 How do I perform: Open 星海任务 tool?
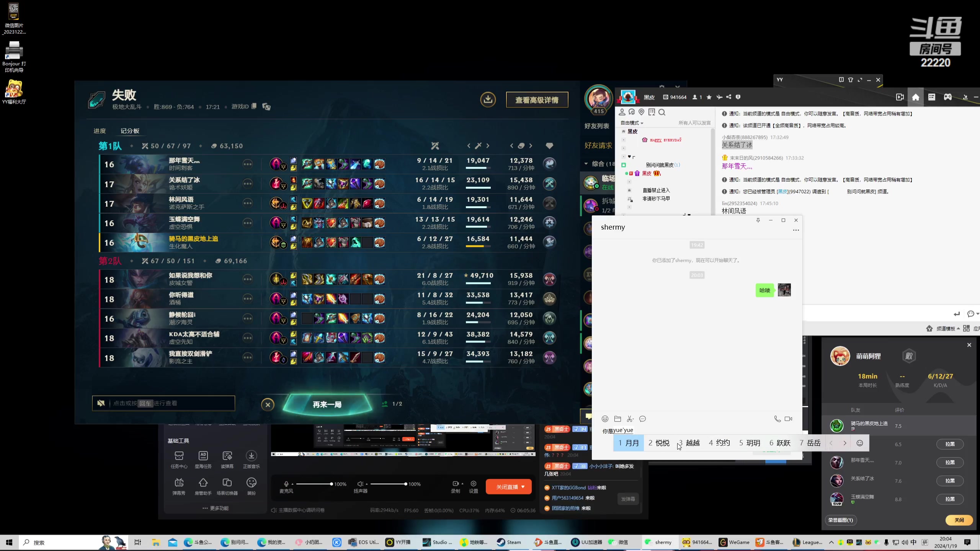coord(203,459)
